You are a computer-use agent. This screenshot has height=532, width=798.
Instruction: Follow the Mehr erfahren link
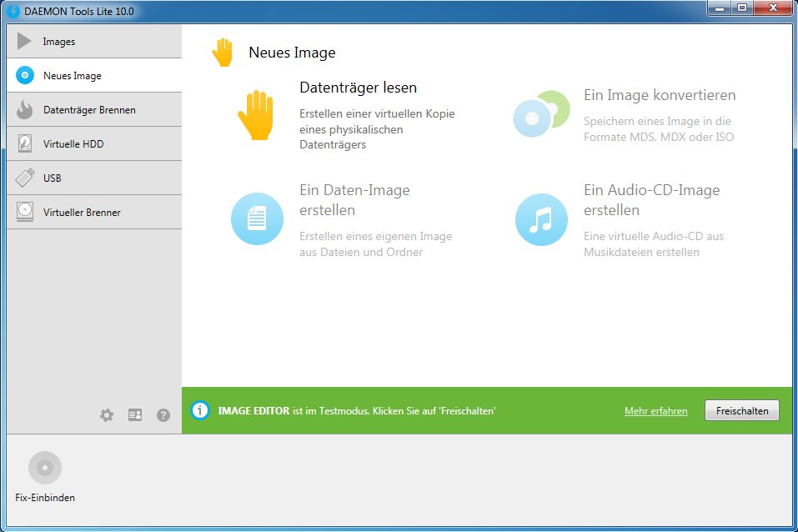[655, 411]
